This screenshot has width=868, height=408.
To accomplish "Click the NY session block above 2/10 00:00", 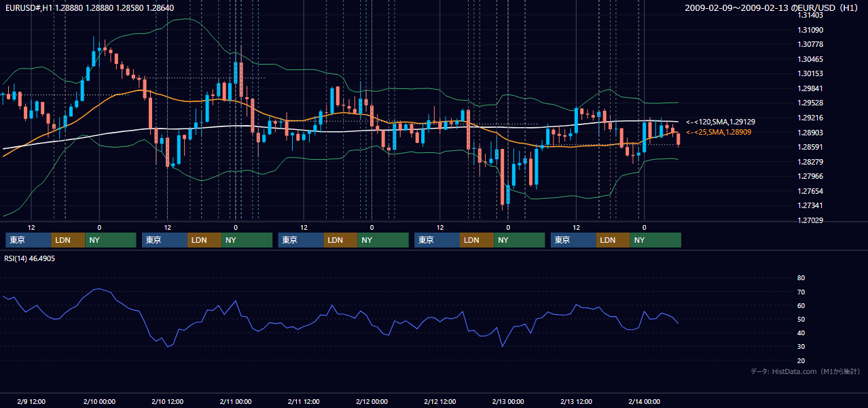I will (x=111, y=240).
